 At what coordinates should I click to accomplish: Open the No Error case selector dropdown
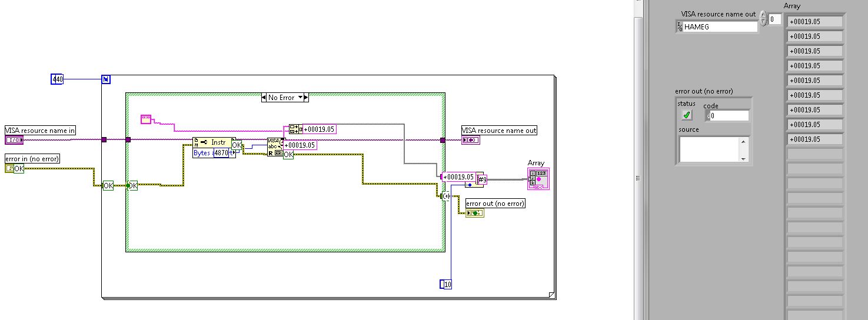tap(285, 97)
